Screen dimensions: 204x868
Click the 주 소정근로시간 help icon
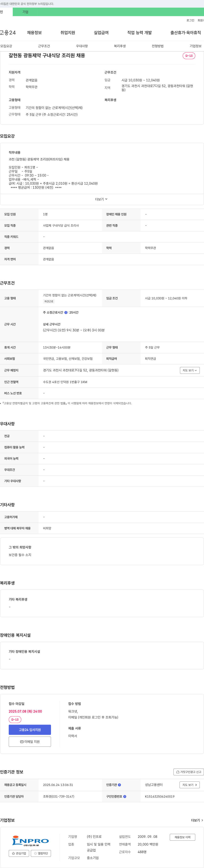pyautogui.click(x=65, y=313)
